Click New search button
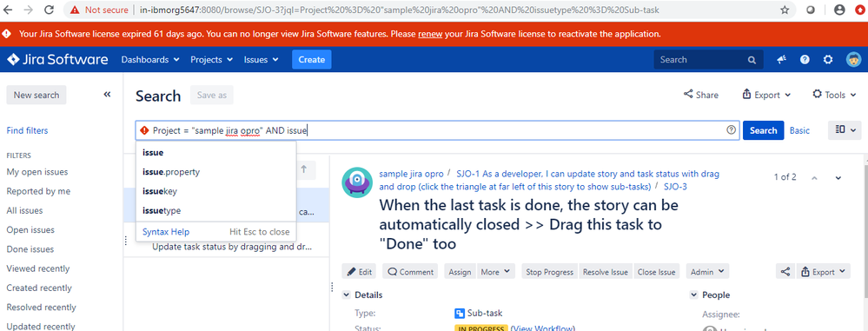The width and height of the screenshot is (868, 331). coord(36,95)
